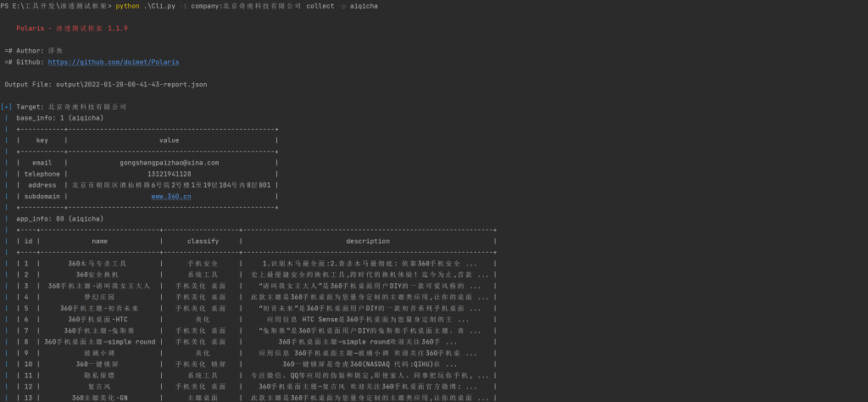
Task: Click app name '360手机主题-请叫我女王大人'
Action: [99, 286]
